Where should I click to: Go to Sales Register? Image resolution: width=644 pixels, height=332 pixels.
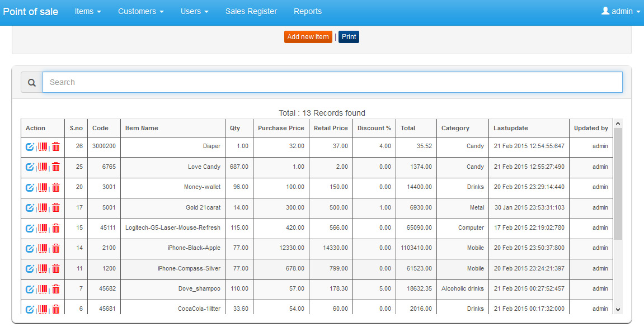251,12
